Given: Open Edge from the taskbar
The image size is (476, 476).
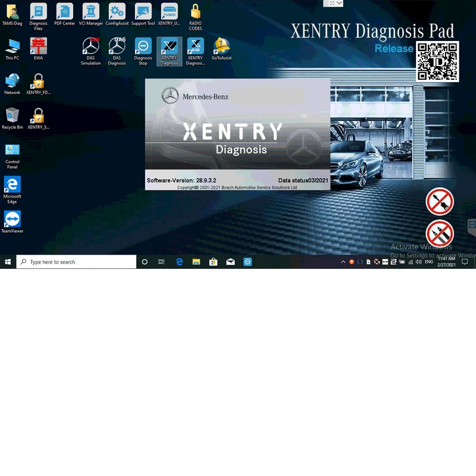Looking at the screenshot, I should tap(180, 262).
